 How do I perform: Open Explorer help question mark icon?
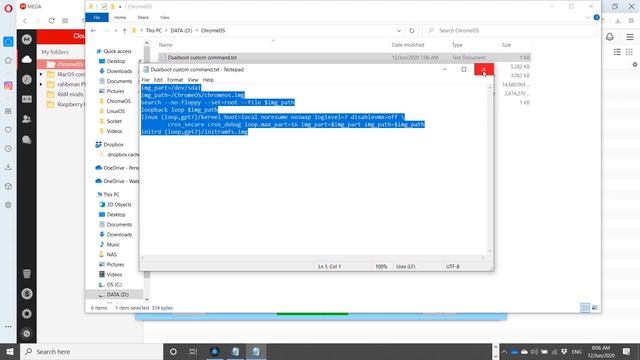pos(596,18)
